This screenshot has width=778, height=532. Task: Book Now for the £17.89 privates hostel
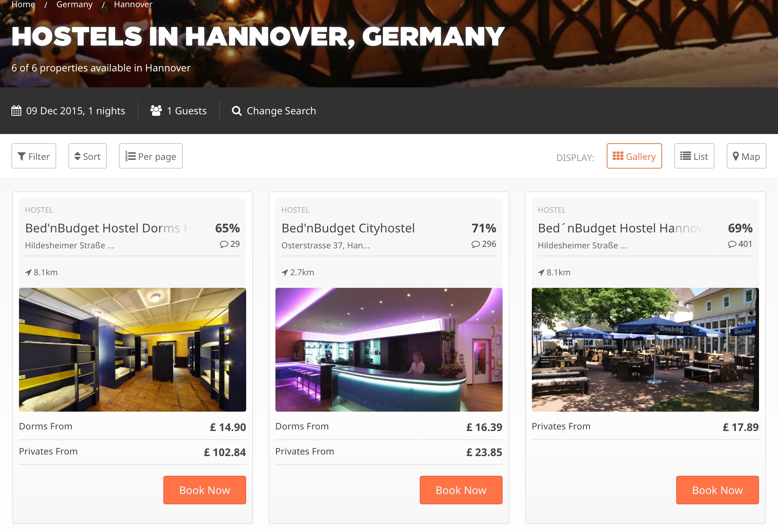(x=717, y=490)
